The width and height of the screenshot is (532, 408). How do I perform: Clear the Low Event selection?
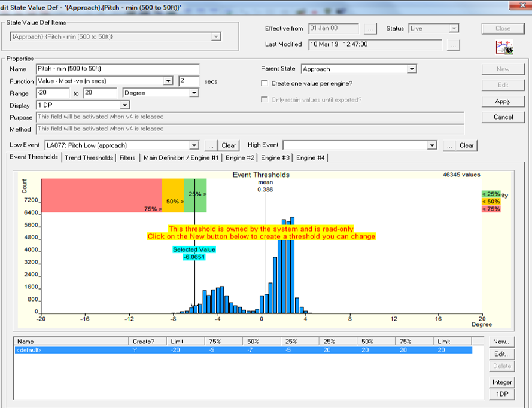pos(229,145)
